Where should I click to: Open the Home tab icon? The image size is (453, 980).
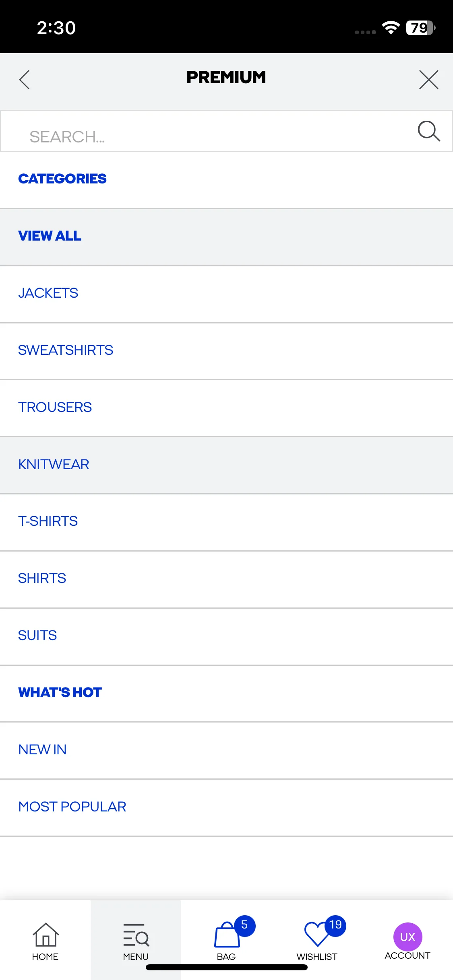coord(45,934)
